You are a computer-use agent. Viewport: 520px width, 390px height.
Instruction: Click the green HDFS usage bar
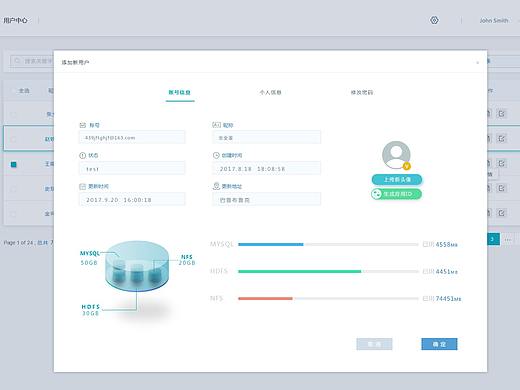300,271
